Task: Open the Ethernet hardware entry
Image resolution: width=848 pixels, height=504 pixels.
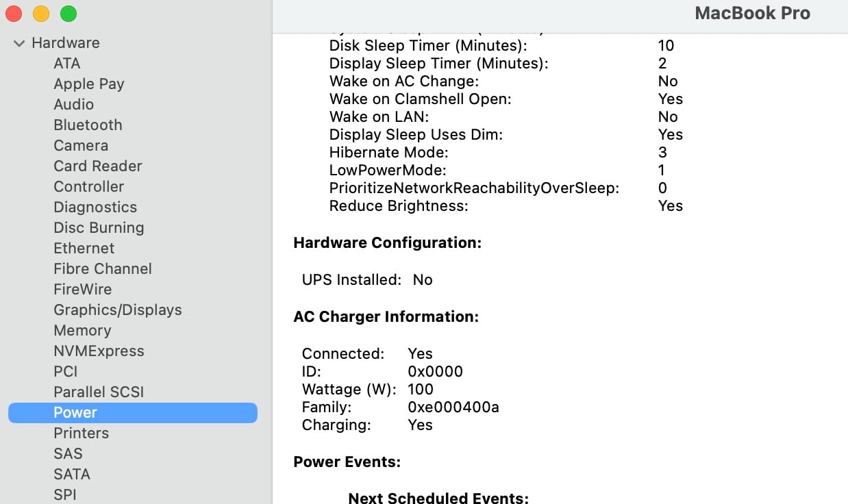Action: 84,248
